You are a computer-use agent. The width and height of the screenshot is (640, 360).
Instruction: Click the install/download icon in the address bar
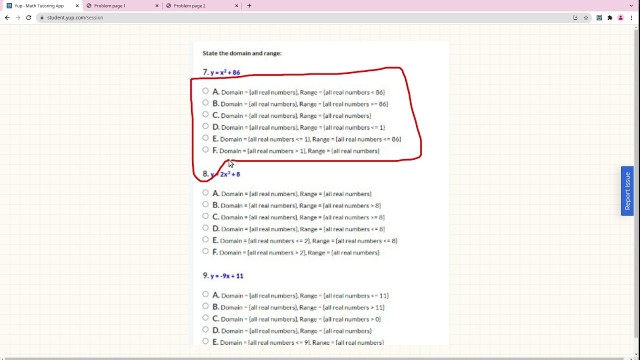pyautogui.click(x=575, y=18)
